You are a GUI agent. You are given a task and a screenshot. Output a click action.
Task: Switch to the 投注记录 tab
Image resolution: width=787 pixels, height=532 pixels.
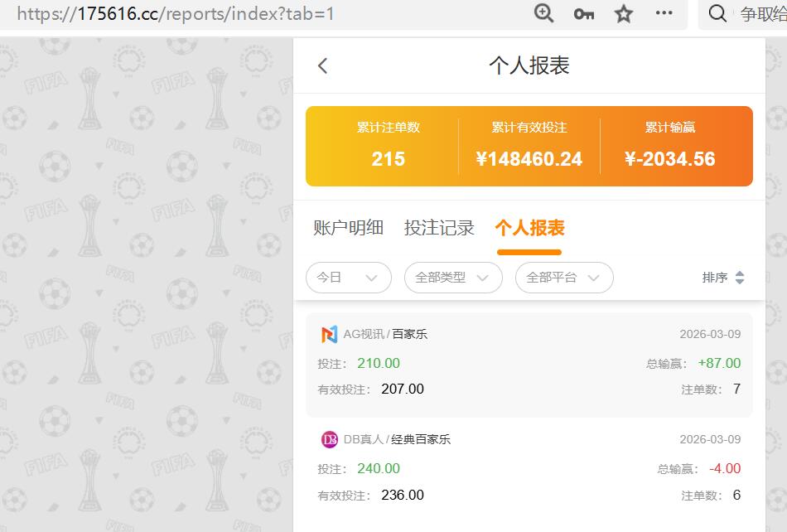[439, 227]
